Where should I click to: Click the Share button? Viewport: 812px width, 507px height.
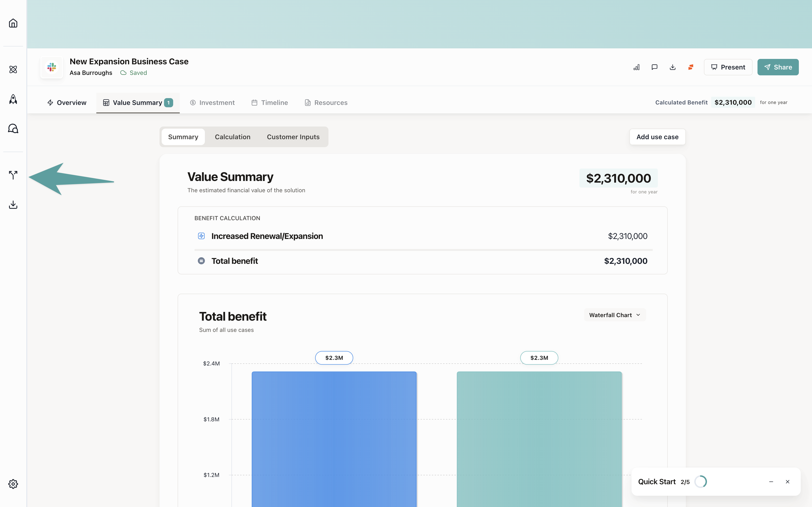coord(777,67)
